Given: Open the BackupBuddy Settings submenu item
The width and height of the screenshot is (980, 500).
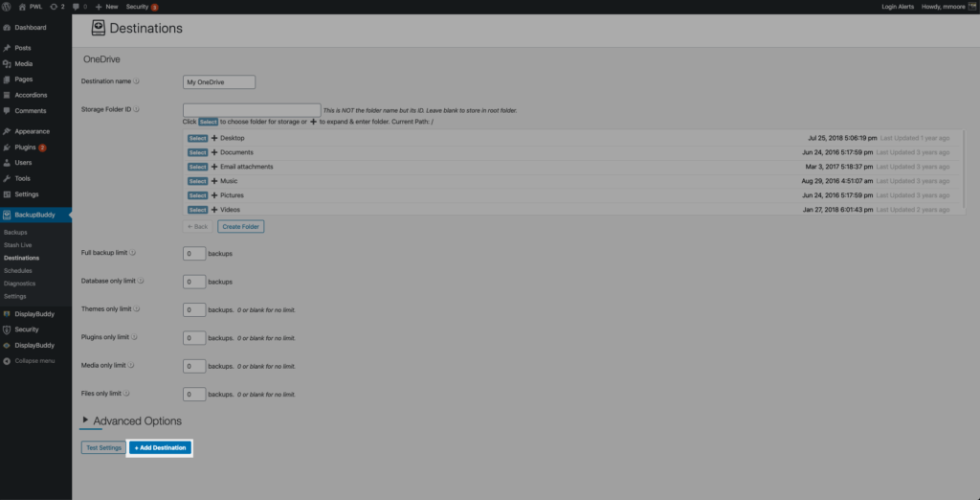Looking at the screenshot, I should [15, 296].
